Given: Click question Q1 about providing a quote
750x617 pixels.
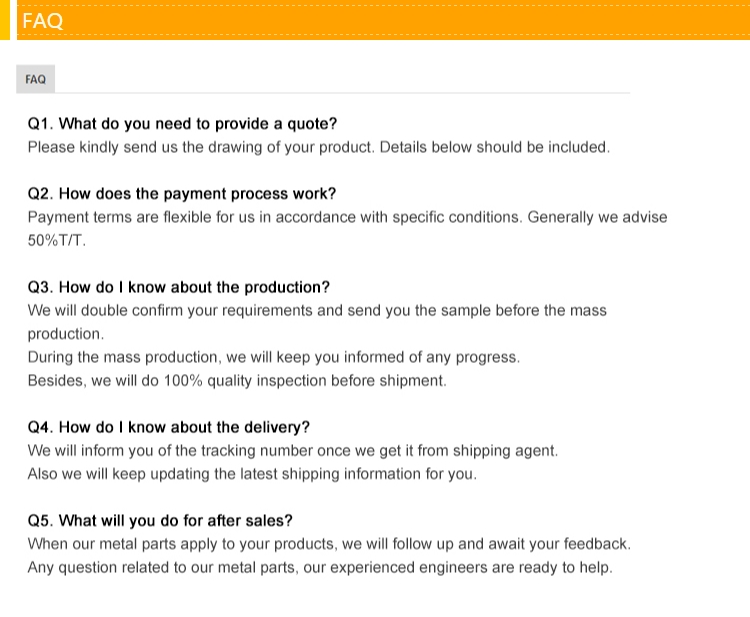Looking at the screenshot, I should 182,124.
